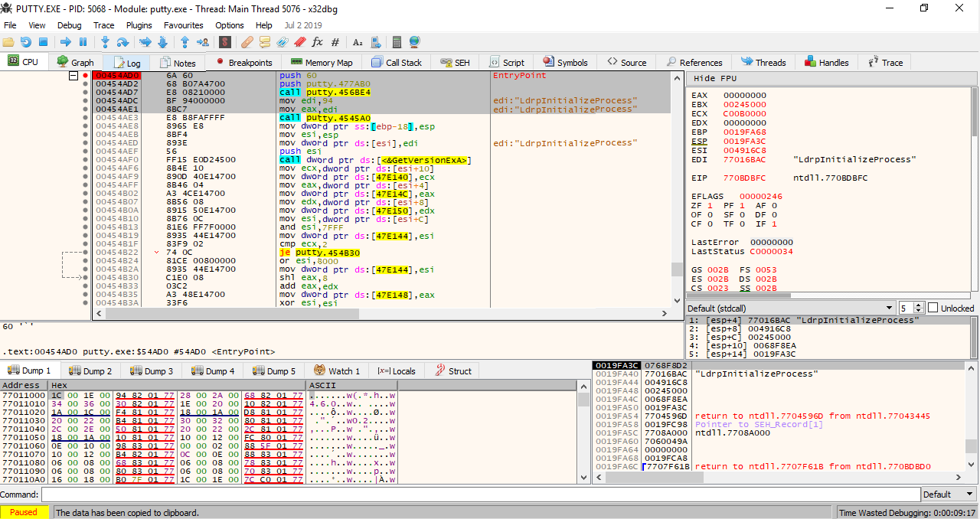The width and height of the screenshot is (980, 519).
Task: Click the Step Over icon
Action: pyautogui.click(x=122, y=42)
